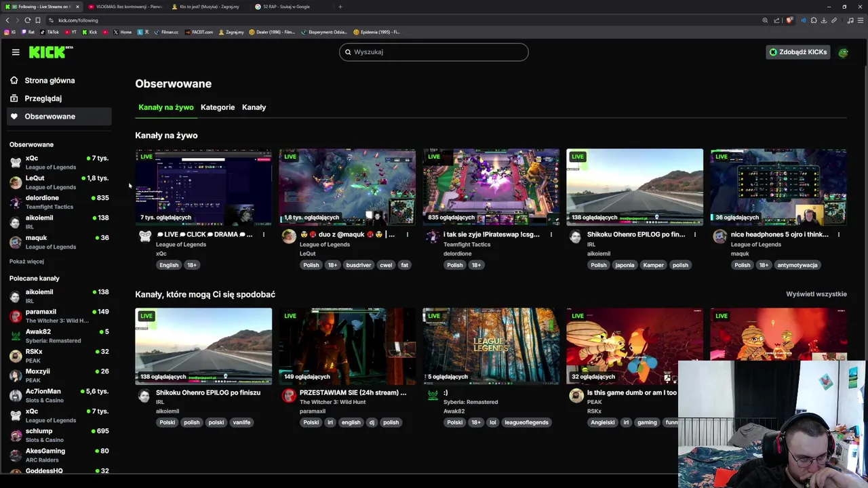Click LeQut avatar under second stream

point(289,236)
